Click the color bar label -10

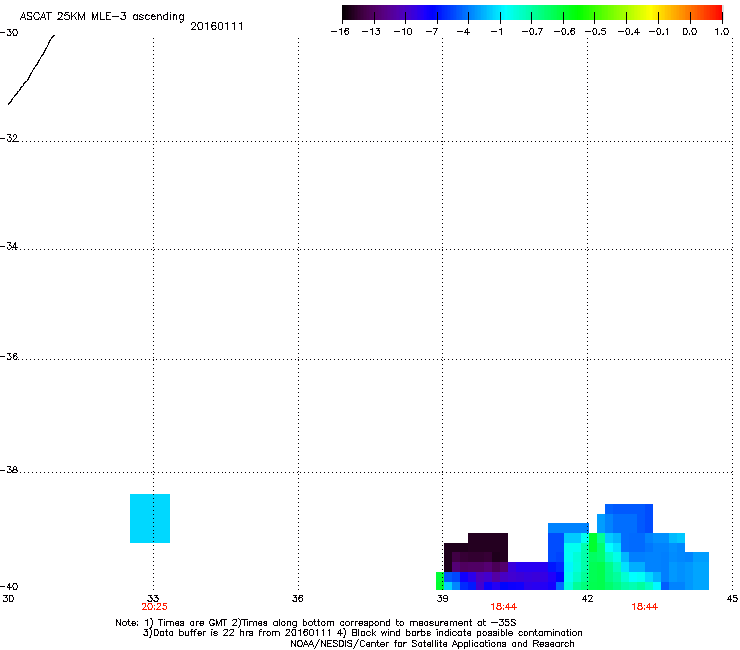[403, 32]
